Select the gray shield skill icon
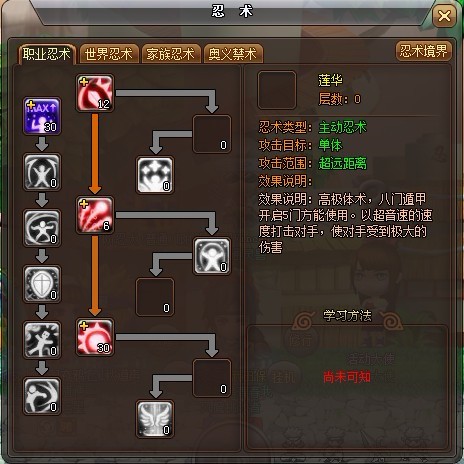Screen dimensions: 464x464 point(42,284)
